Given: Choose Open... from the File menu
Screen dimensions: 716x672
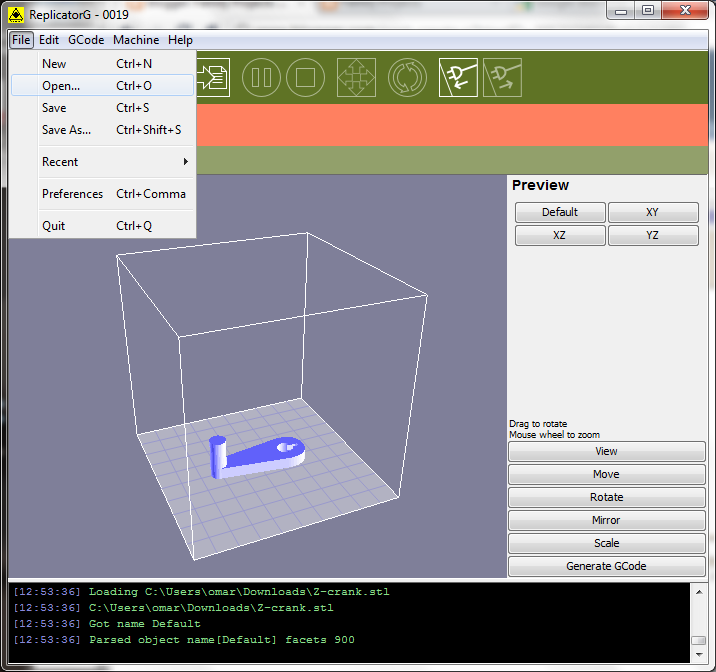Looking at the screenshot, I should tap(102, 86).
